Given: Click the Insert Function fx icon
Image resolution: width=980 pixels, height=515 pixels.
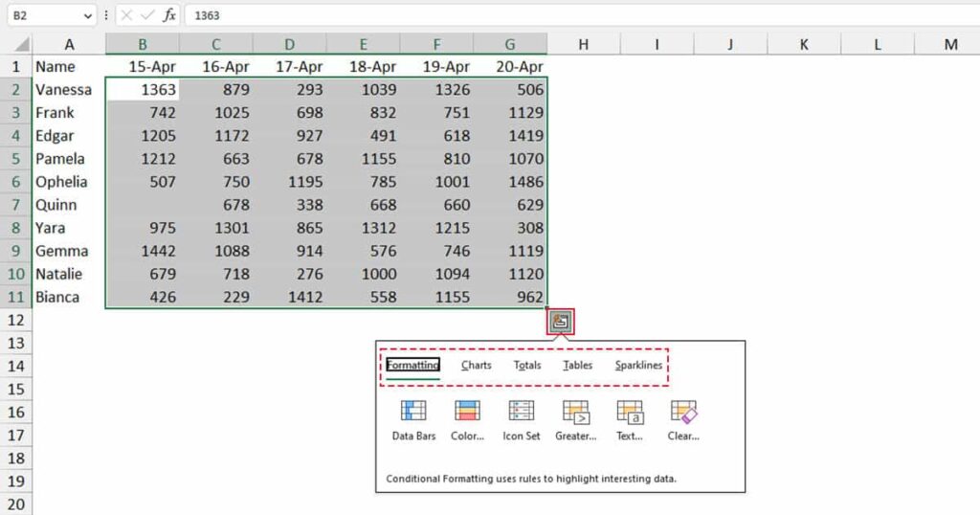Looking at the screenshot, I should [x=168, y=15].
